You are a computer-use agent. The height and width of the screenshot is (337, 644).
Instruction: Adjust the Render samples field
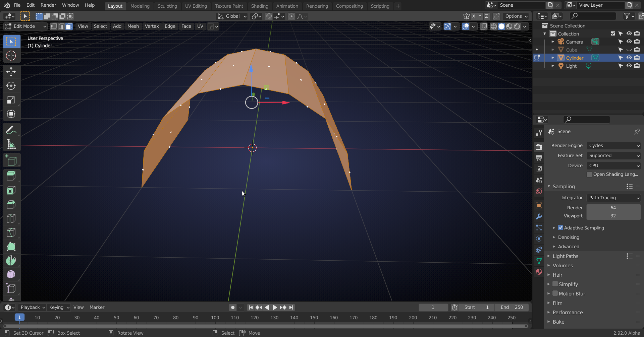[613, 208]
